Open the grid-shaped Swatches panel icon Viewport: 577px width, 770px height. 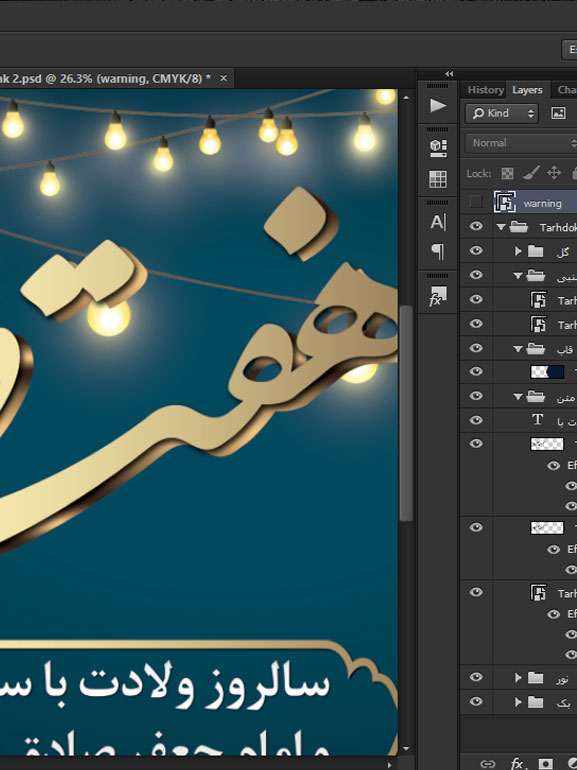[438, 179]
